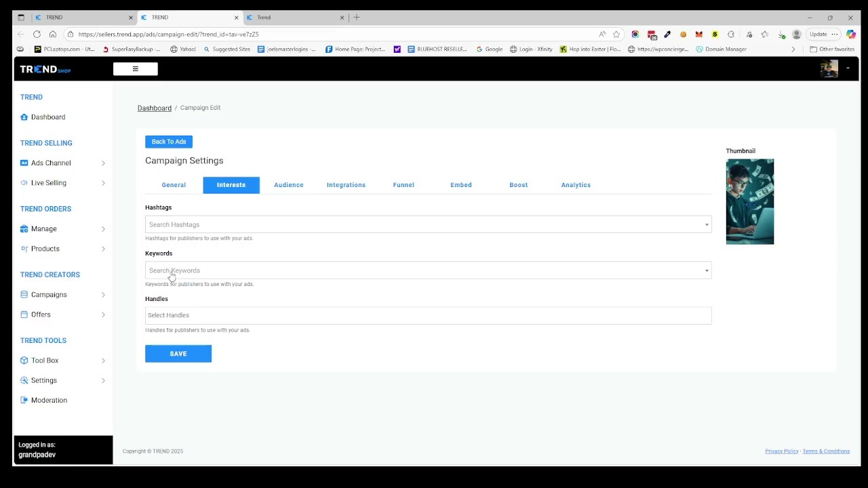Viewport: 868px width, 488px height.
Task: Expand the Settings submenu chevron
Action: [x=103, y=380]
